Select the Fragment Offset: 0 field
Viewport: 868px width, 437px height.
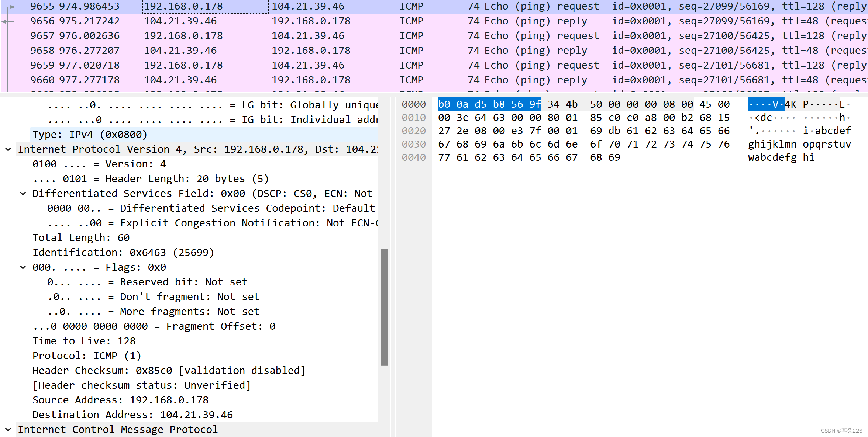tap(154, 326)
